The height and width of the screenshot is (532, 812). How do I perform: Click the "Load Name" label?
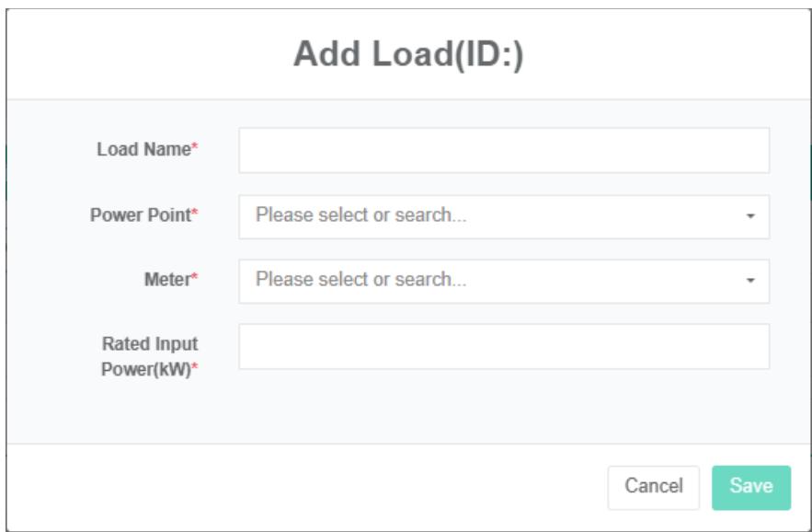(145, 152)
